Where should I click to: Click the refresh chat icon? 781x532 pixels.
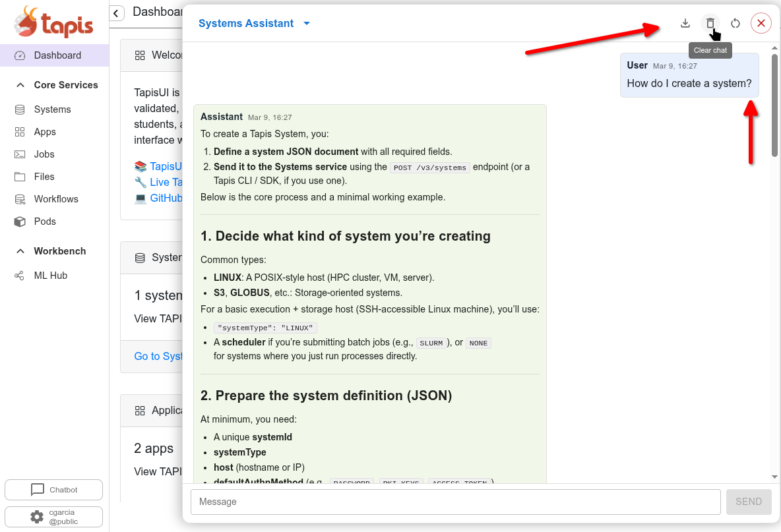click(735, 23)
